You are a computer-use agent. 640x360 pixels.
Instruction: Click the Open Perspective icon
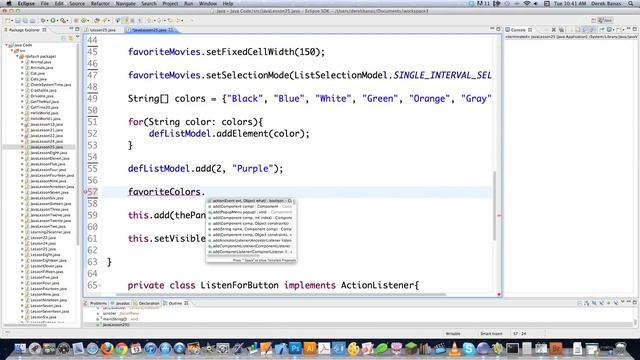click(x=593, y=20)
